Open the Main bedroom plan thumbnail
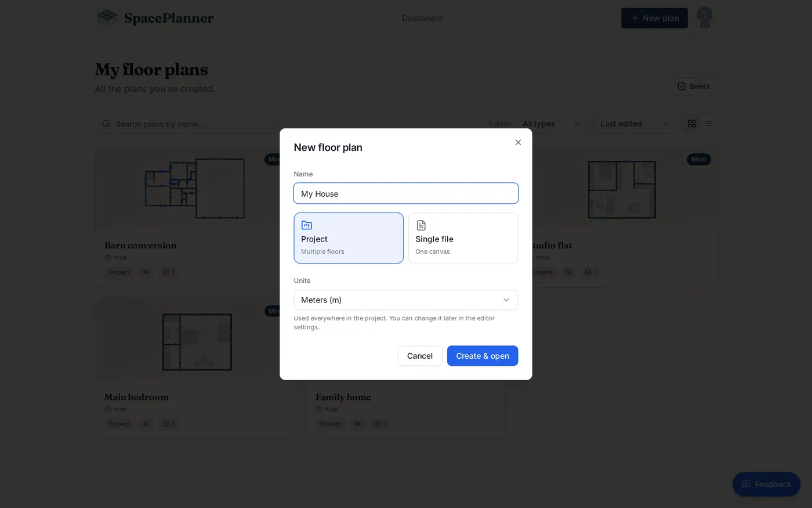 point(195,341)
